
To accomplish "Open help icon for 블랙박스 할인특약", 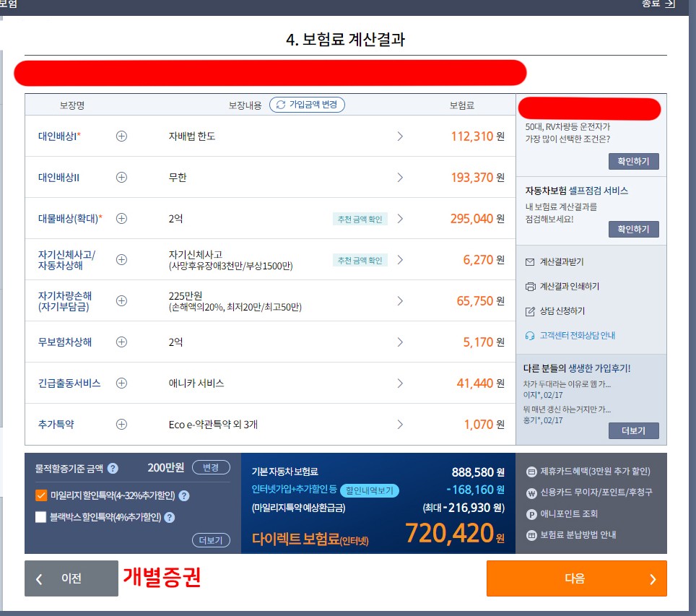I will point(170,517).
